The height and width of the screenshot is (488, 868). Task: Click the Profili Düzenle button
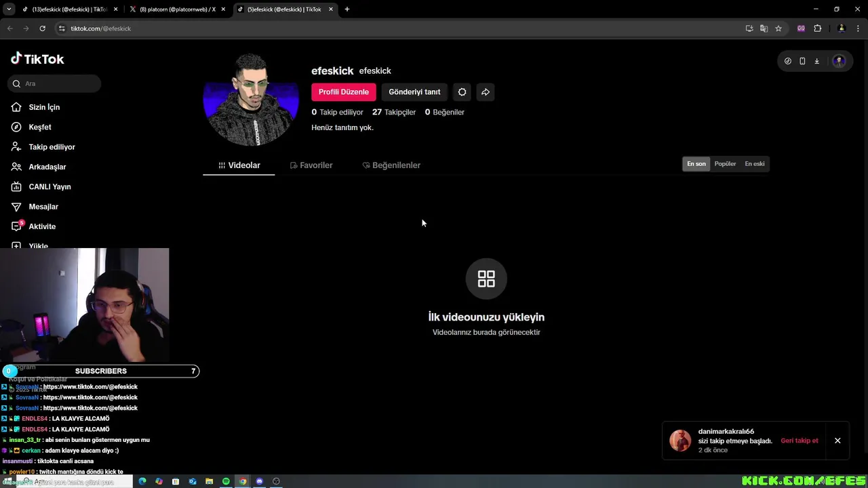coord(344,92)
